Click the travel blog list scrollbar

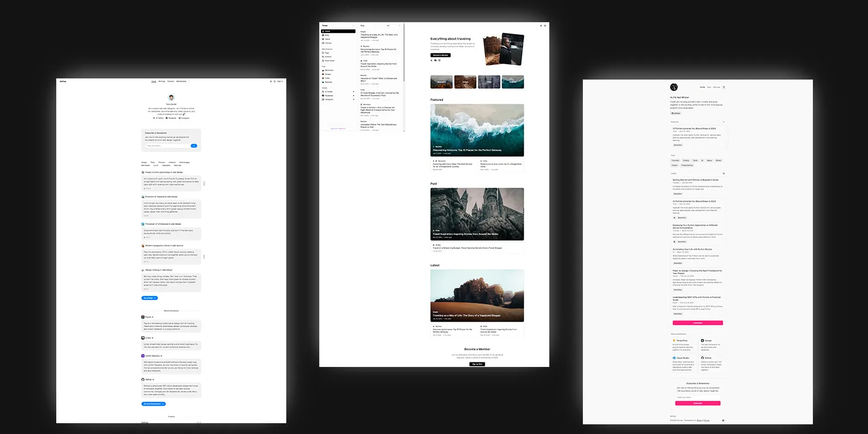[x=404, y=52]
